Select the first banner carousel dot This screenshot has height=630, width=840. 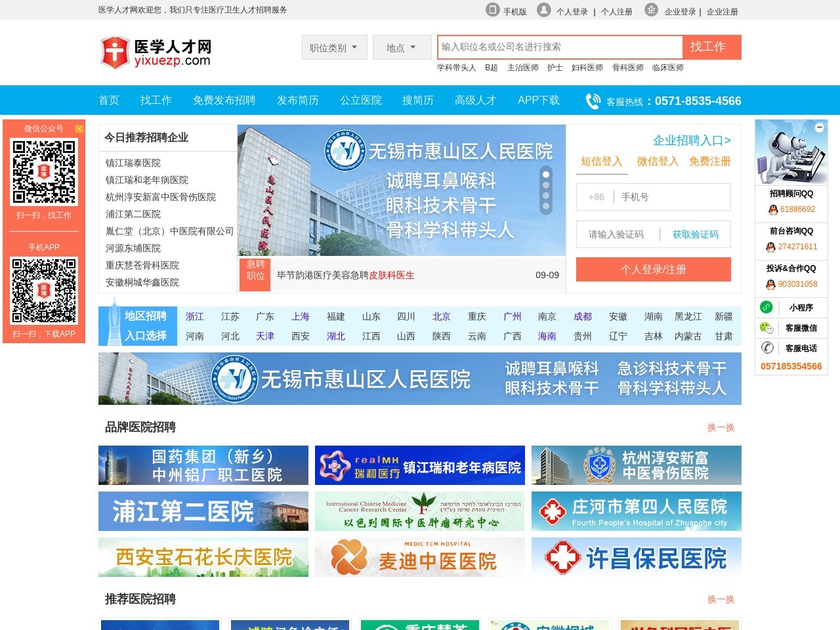545,175
